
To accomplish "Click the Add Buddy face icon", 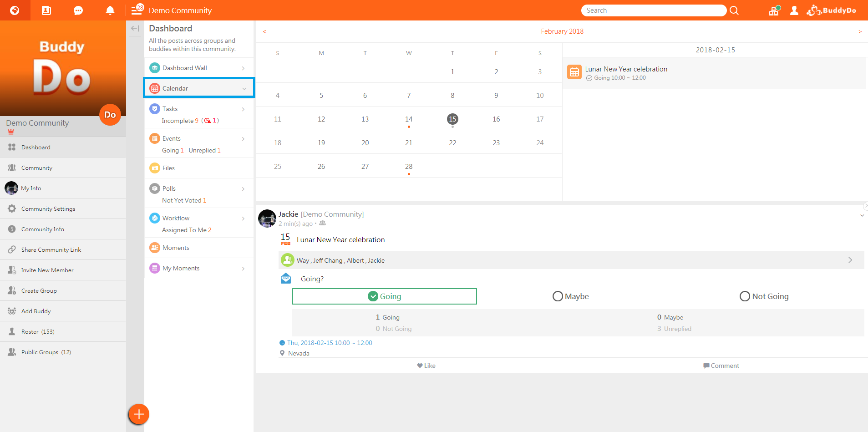I will pyautogui.click(x=12, y=311).
